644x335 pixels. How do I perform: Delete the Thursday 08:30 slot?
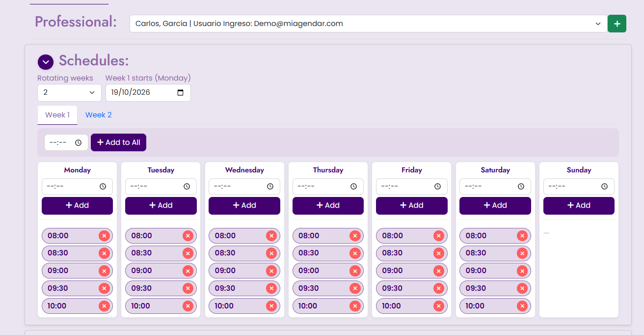point(354,253)
